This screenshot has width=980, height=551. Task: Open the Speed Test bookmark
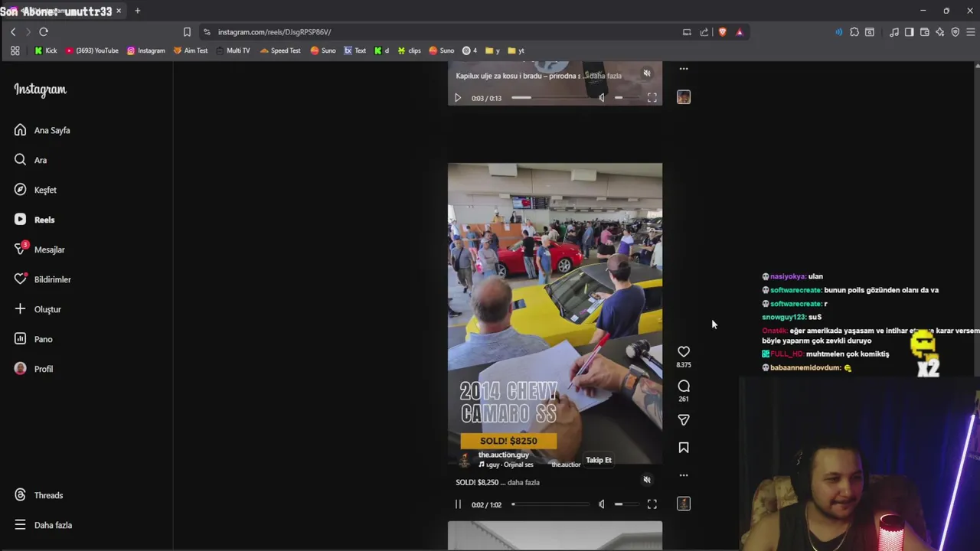point(280,51)
